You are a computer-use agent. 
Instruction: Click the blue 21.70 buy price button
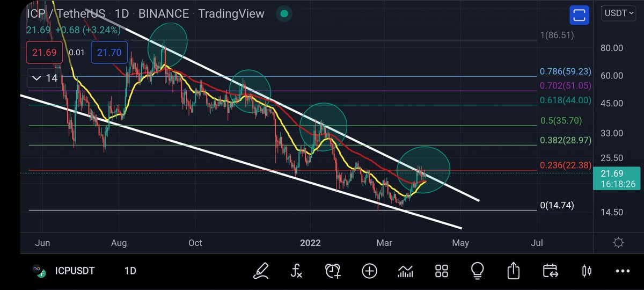[x=109, y=52]
